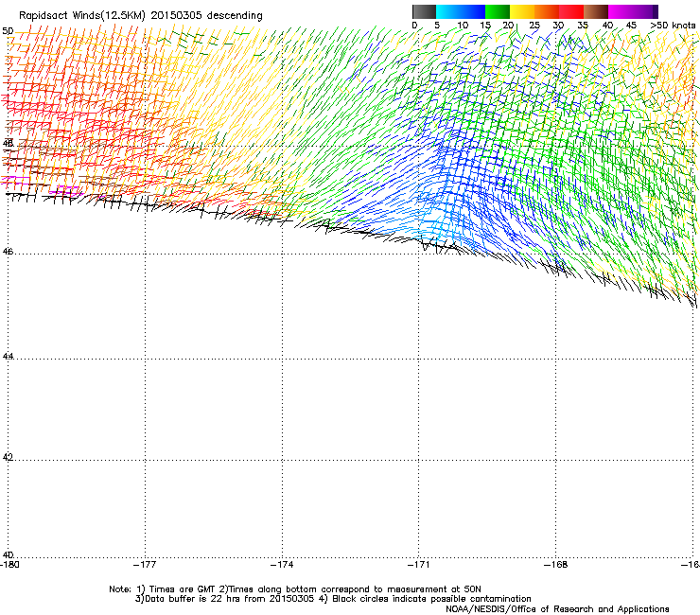The image size is (700, 615).
Task: Click the green 15-20 knots legend swatch
Action: click(498, 11)
